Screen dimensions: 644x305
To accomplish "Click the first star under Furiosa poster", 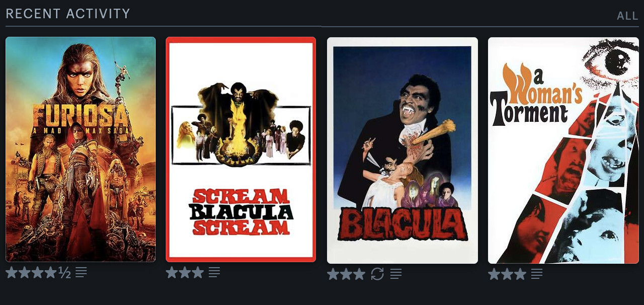I will tap(12, 273).
